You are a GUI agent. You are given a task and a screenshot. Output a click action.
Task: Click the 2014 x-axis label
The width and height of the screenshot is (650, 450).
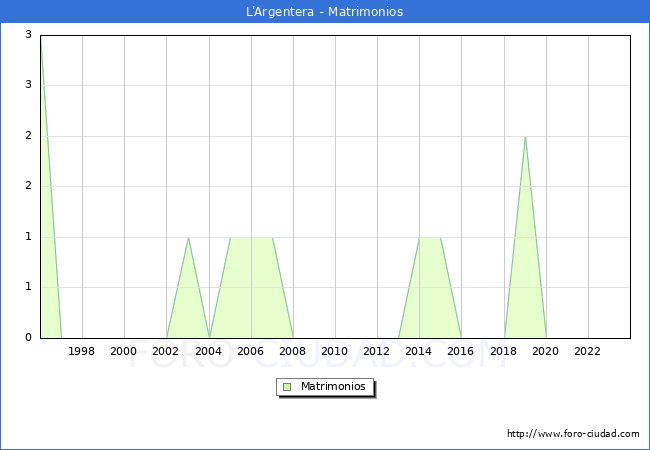coord(419,351)
